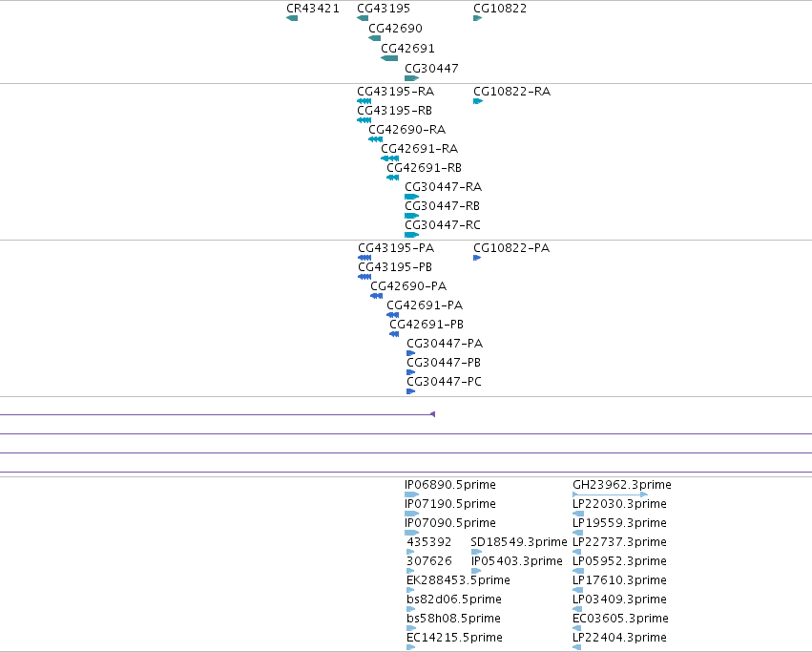Select the CG43195-PB protein glyph
Viewport: 812px width, 652px height.
coord(364,277)
